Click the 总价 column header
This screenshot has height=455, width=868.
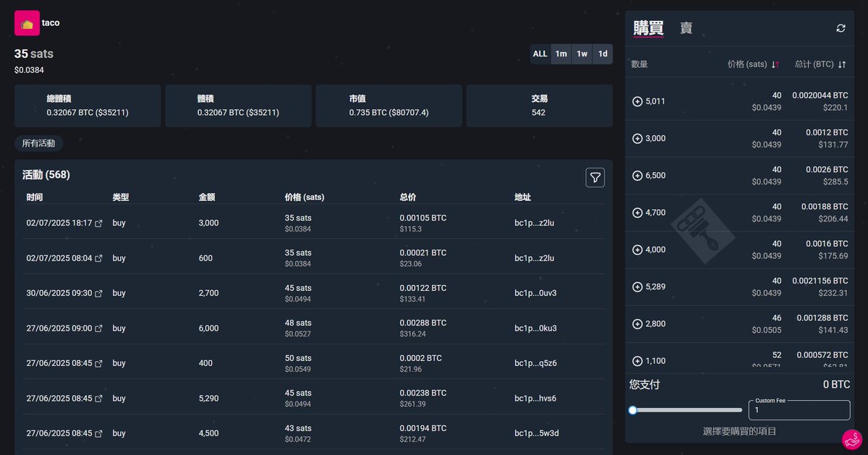pyautogui.click(x=408, y=197)
